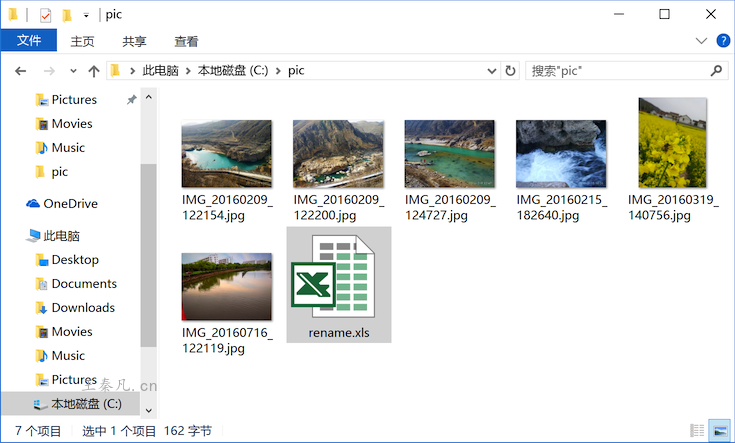Image resolution: width=735 pixels, height=443 pixels.
Task: Click the navigation pane scrollbar thumb
Action: click(x=149, y=255)
